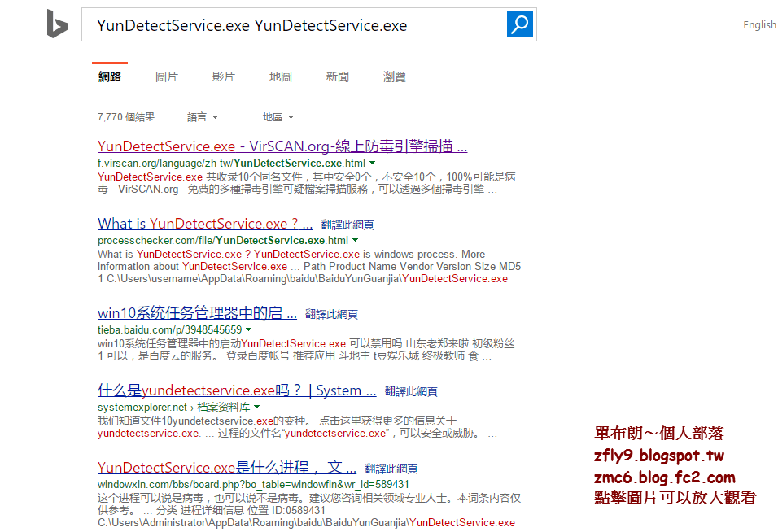
Task: Click the systemexplorer.net breadcrumb text
Action: [142, 407]
